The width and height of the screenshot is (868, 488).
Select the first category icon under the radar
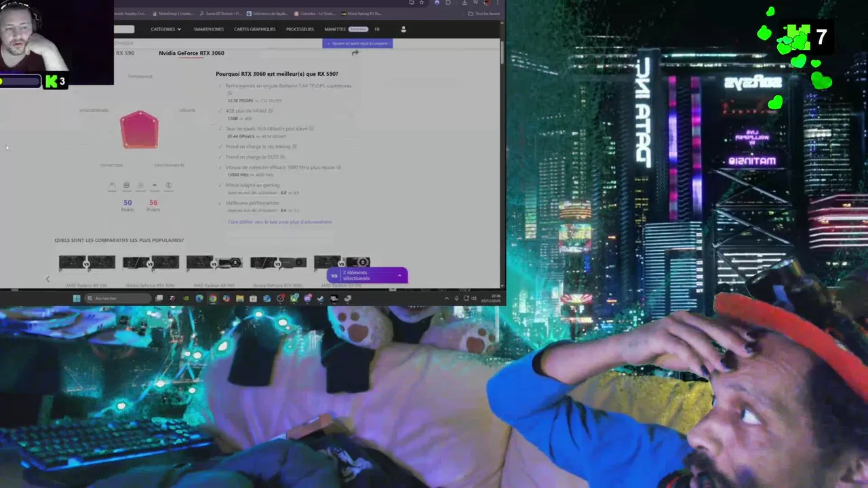click(112, 185)
